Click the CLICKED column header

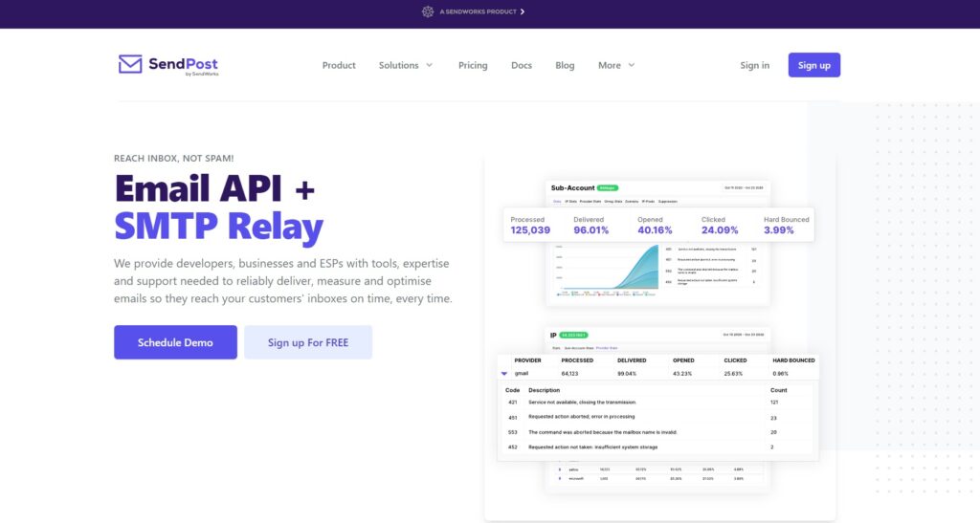click(x=735, y=360)
